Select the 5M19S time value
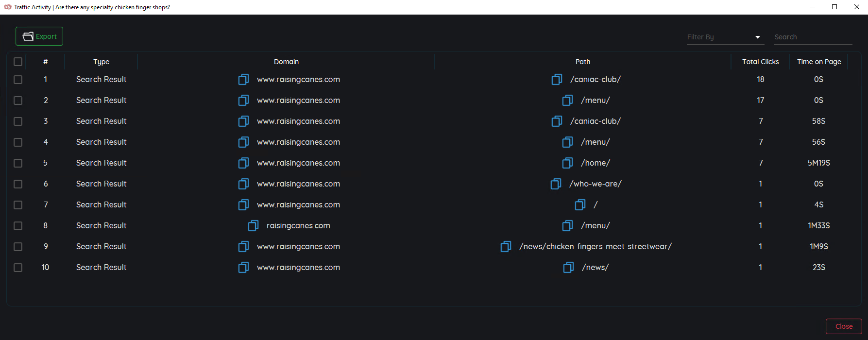The height and width of the screenshot is (340, 868). tap(819, 163)
